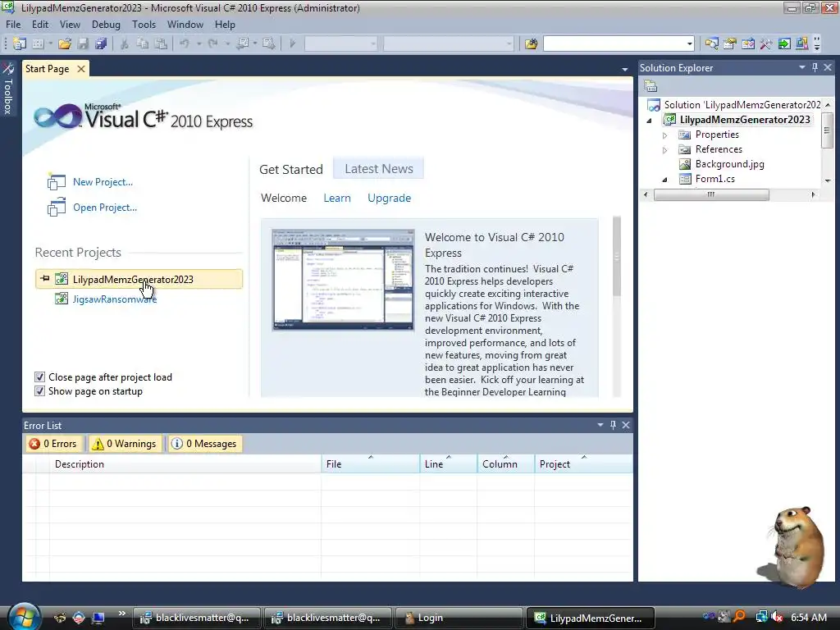Click the auto-hide pin icon of Solution Explorer
Viewport: 840px width, 630px height.
pos(815,67)
